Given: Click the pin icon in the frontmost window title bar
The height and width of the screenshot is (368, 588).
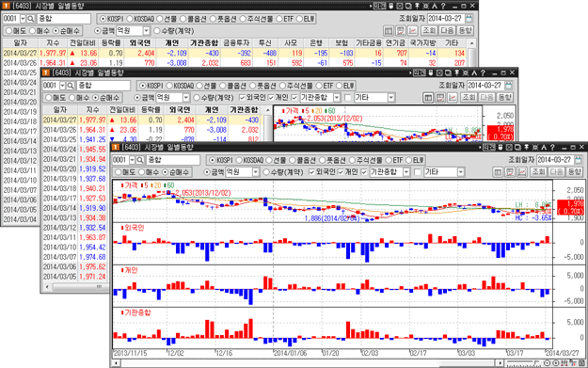Looking at the screenshot, I should [x=526, y=148].
